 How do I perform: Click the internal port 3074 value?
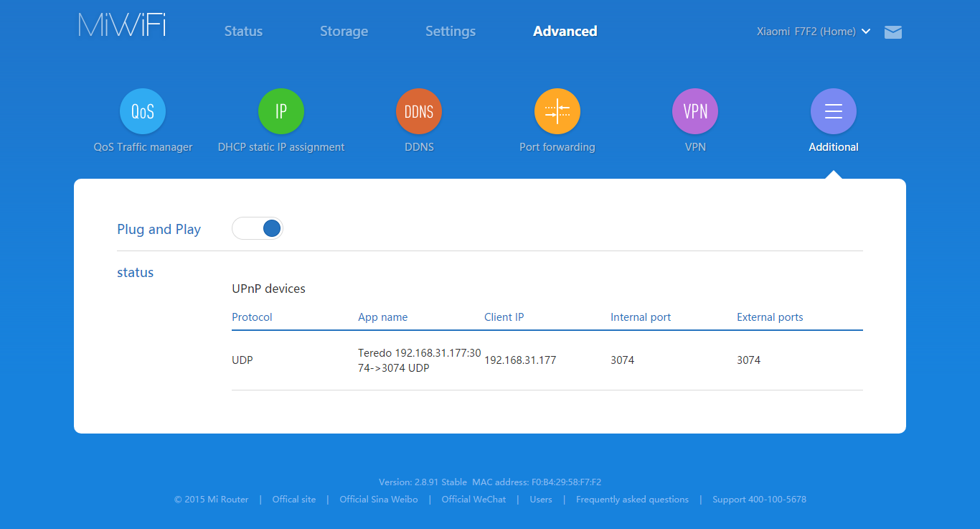point(622,360)
